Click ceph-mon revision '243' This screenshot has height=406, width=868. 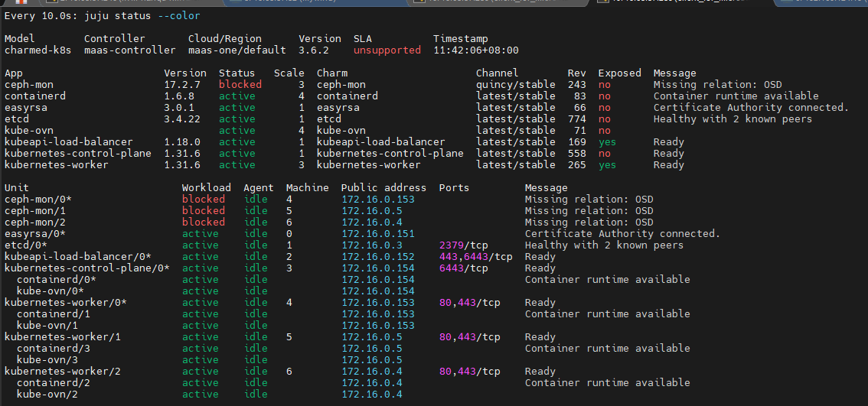[577, 85]
